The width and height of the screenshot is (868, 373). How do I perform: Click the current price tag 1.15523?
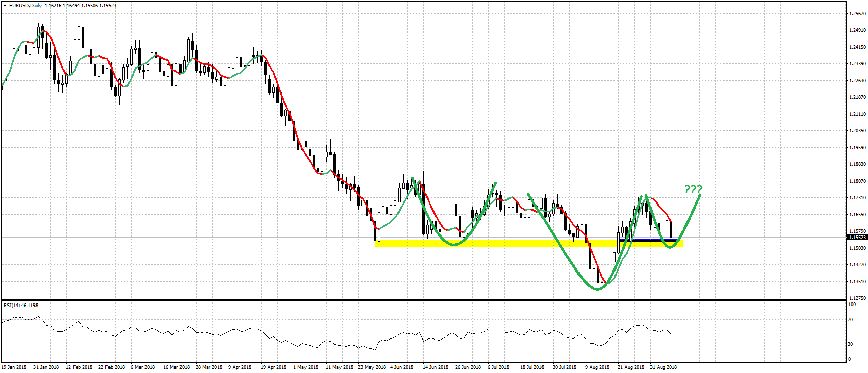point(857,237)
